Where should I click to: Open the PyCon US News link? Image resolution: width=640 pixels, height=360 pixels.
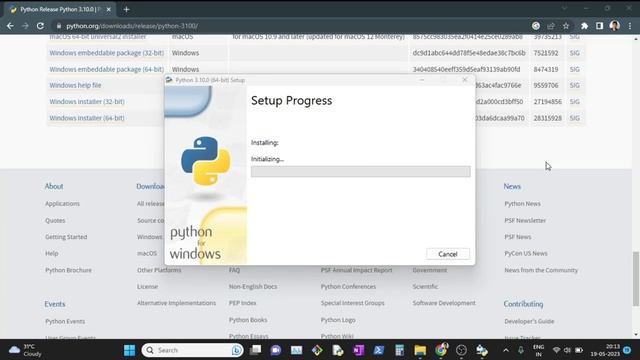526,253
